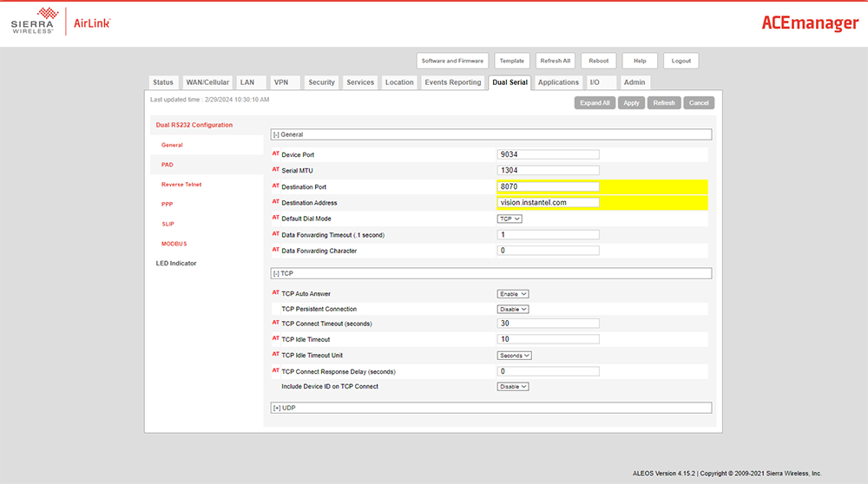Open the TCP Persistent Connection dropdown
This screenshot has height=484, width=868.
(513, 309)
